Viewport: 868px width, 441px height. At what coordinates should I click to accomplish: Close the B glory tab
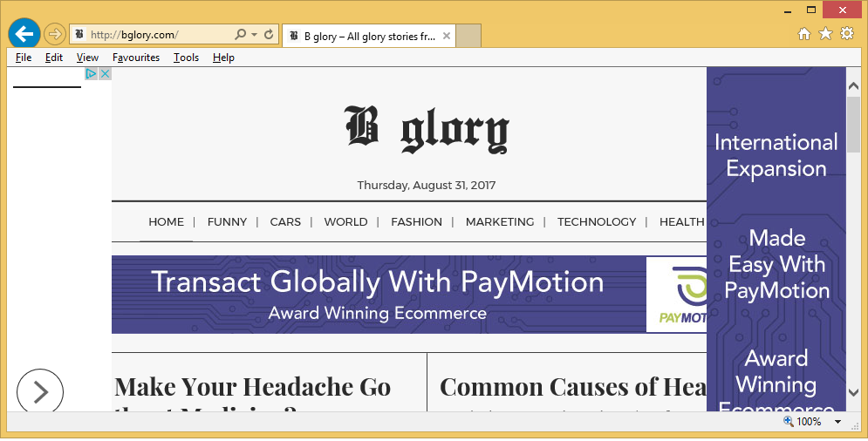447,36
